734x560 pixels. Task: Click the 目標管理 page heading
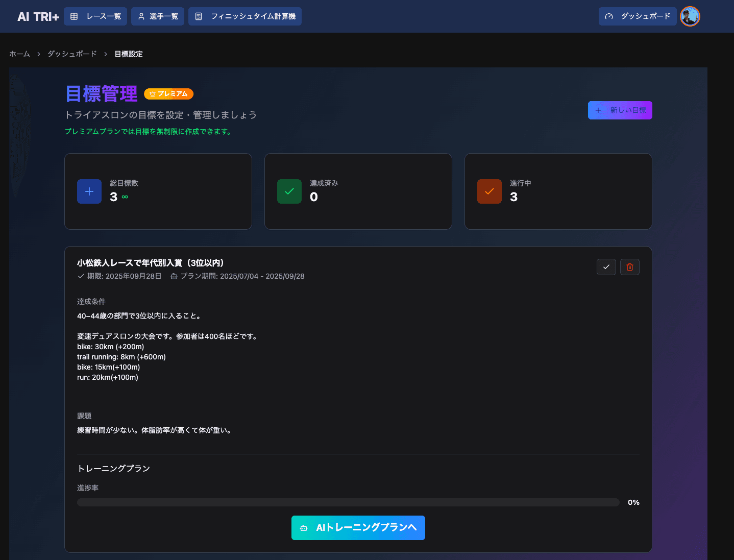pos(102,94)
